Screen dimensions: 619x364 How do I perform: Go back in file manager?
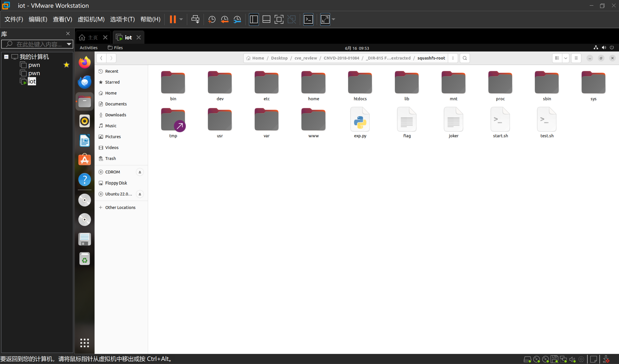(x=101, y=58)
